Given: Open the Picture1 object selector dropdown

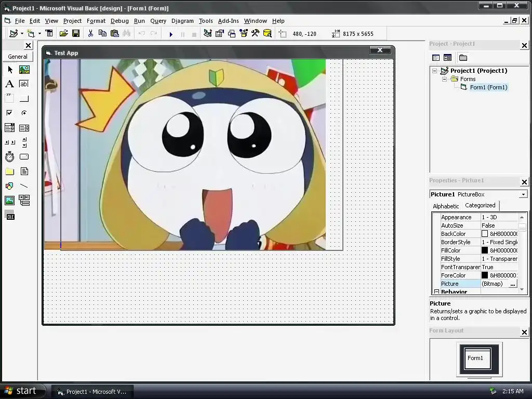Looking at the screenshot, I should tap(523, 194).
